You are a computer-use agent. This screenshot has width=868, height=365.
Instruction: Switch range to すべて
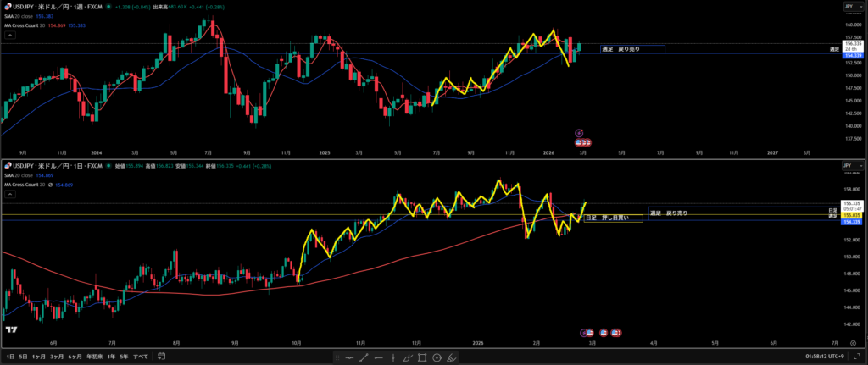141,357
